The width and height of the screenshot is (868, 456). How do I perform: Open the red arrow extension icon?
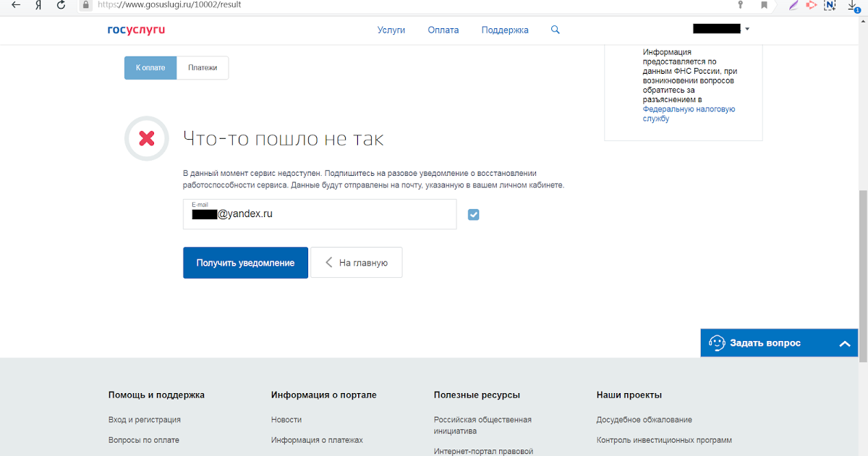coord(812,4)
